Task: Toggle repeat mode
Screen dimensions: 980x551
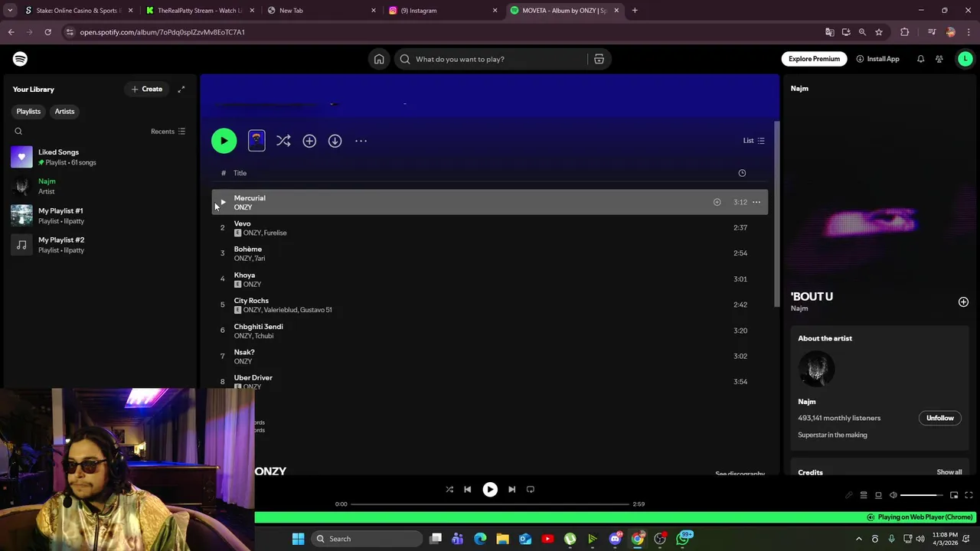Action: pos(530,489)
